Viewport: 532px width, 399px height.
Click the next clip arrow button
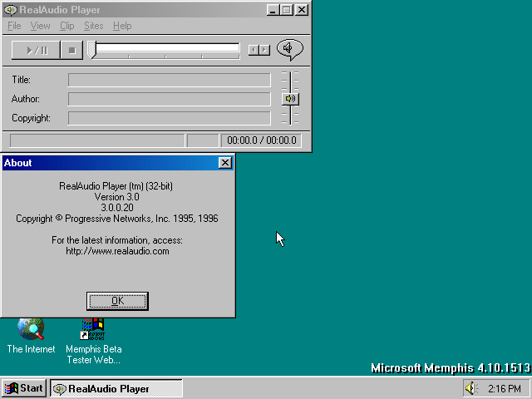264,50
